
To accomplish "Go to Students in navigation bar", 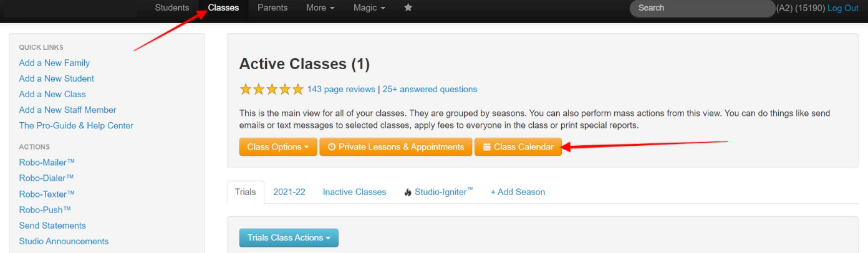I will pyautogui.click(x=172, y=8).
